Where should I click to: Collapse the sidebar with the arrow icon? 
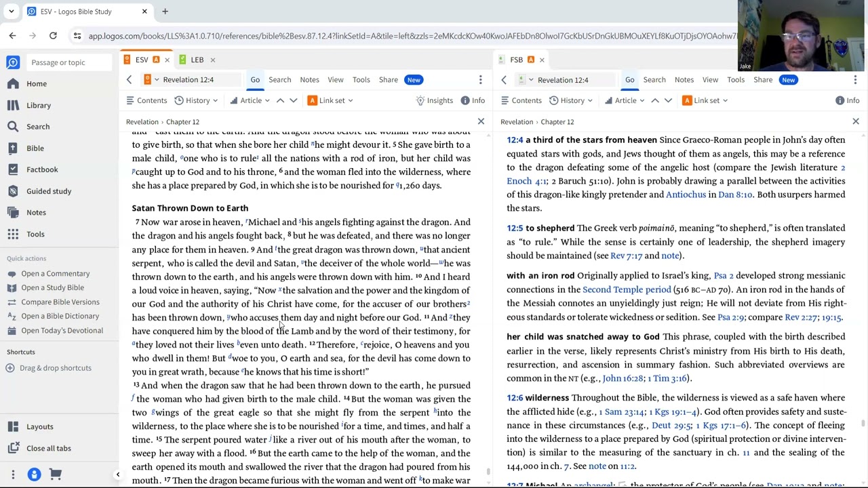117,474
